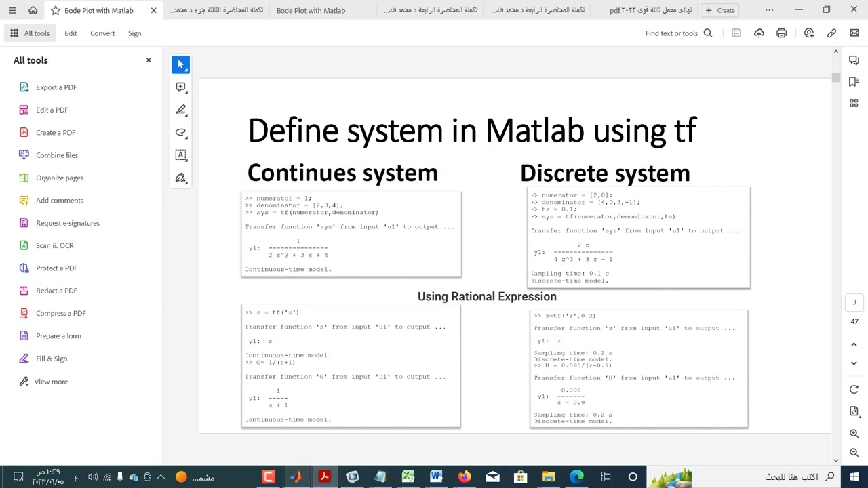Choose the freehand Draw tool
Screen dimensions: 868x488
coord(180,132)
